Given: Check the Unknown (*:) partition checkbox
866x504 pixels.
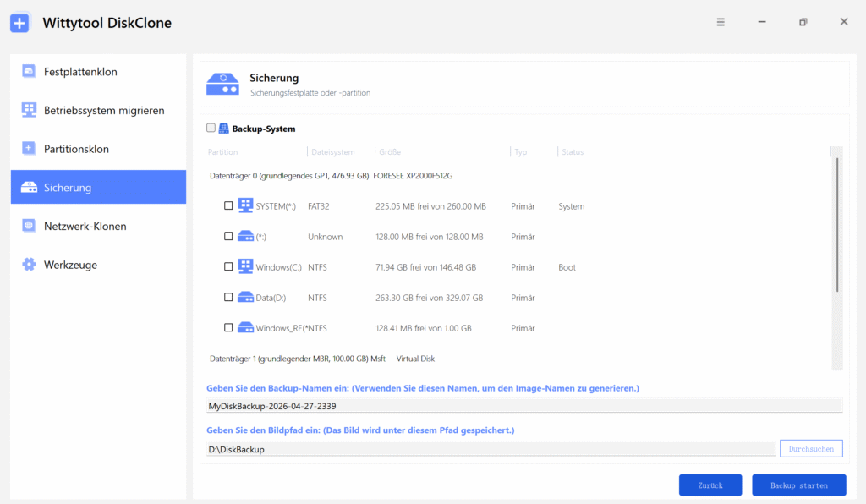Looking at the screenshot, I should pos(228,236).
